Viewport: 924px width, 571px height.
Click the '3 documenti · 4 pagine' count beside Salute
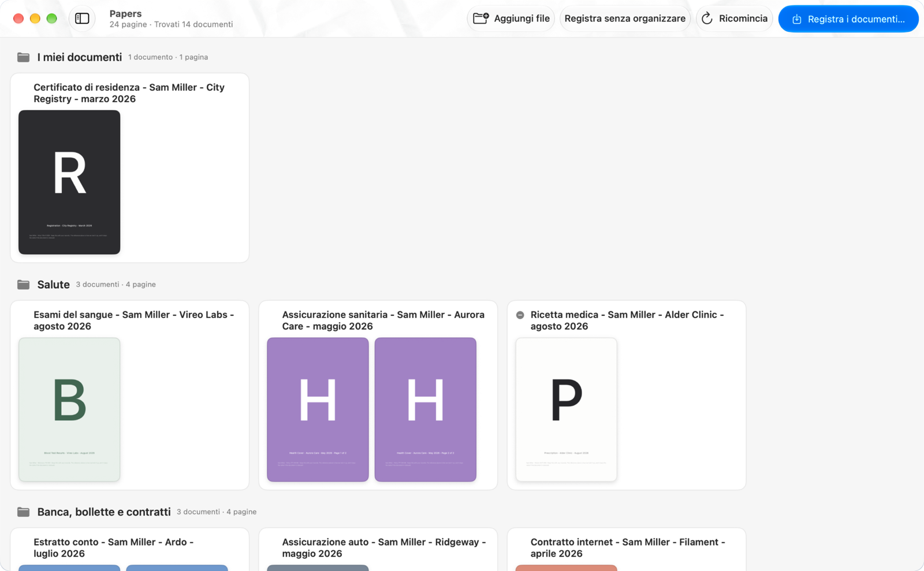(115, 285)
